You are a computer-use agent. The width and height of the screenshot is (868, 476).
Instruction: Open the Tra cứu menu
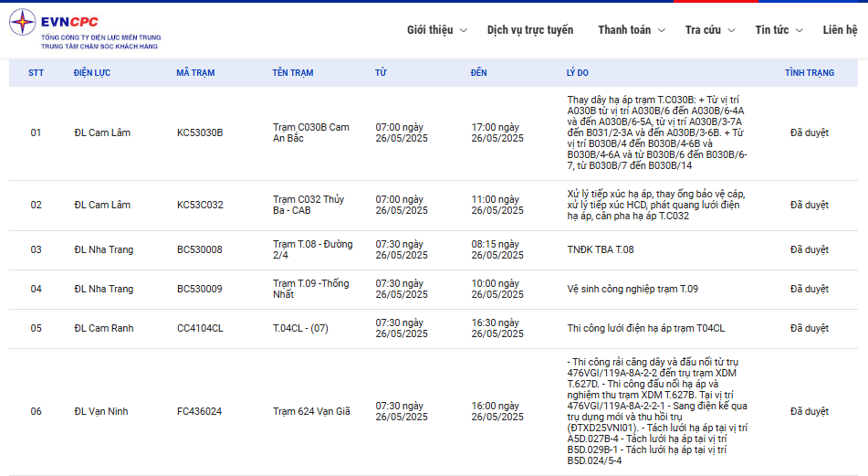pyautogui.click(x=703, y=30)
